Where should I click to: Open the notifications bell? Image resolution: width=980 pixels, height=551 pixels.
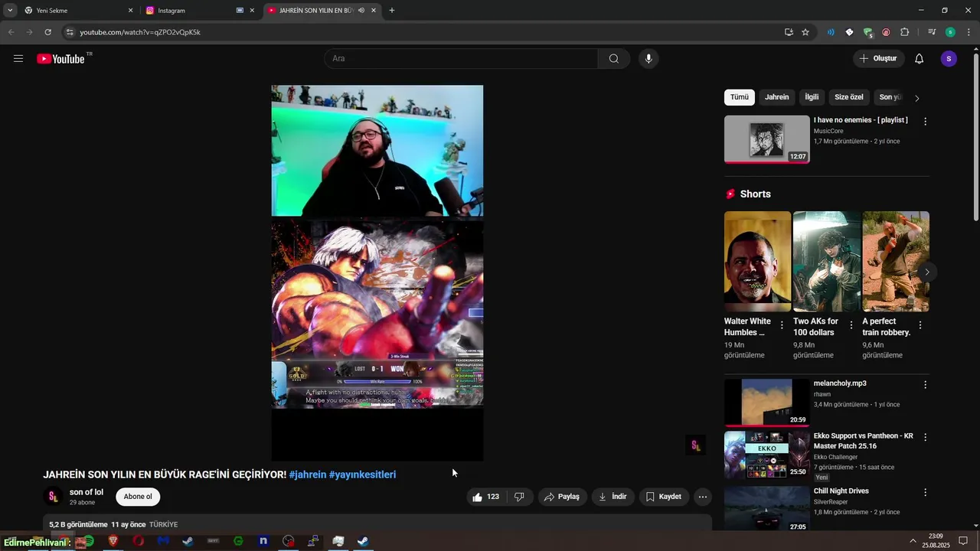coord(920,59)
